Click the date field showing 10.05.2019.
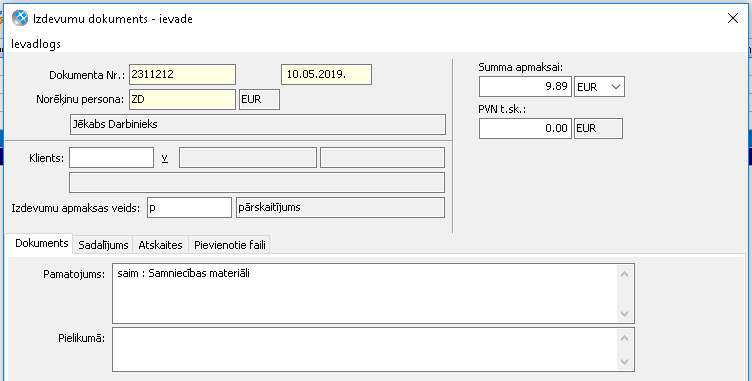 (x=326, y=74)
